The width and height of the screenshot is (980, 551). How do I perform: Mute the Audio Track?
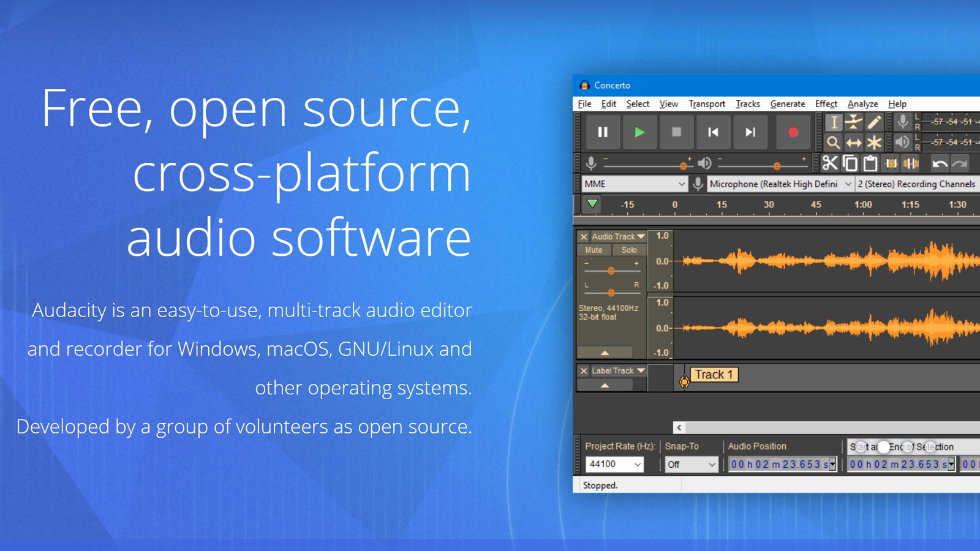tap(594, 250)
